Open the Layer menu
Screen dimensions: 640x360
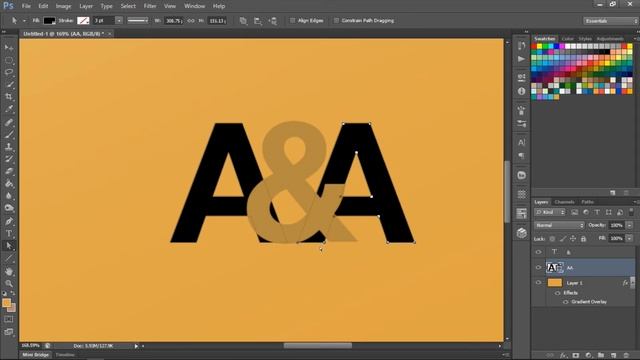86,6
